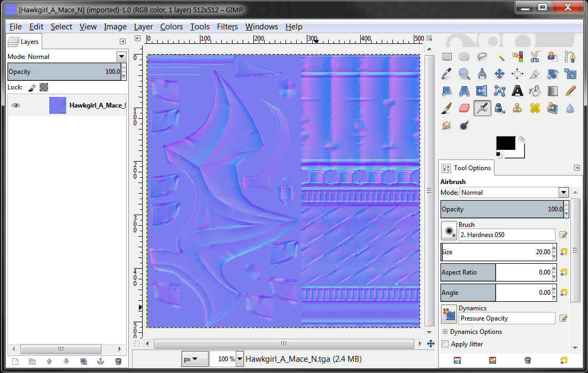The width and height of the screenshot is (588, 373).
Task: Select the Rectangle Select tool
Action: tap(447, 57)
